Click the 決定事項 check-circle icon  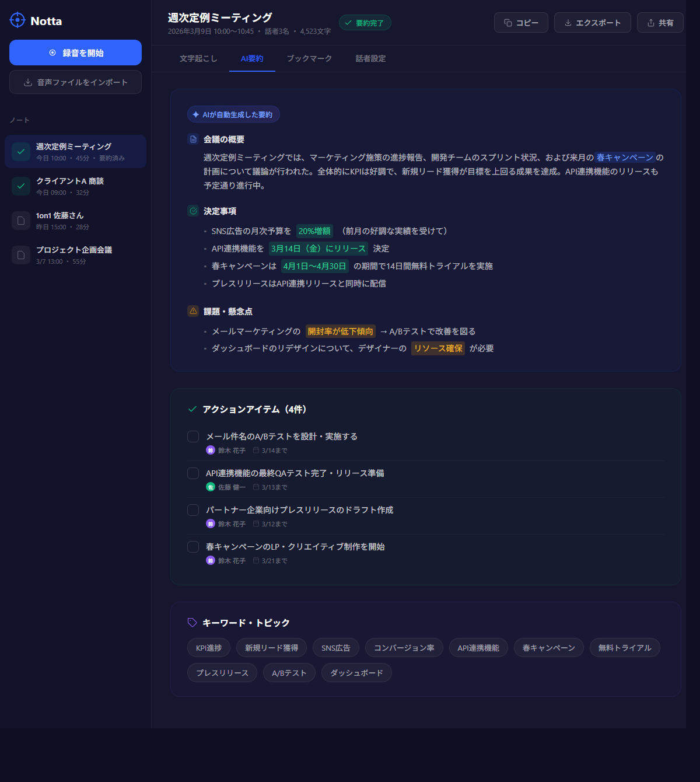[193, 211]
